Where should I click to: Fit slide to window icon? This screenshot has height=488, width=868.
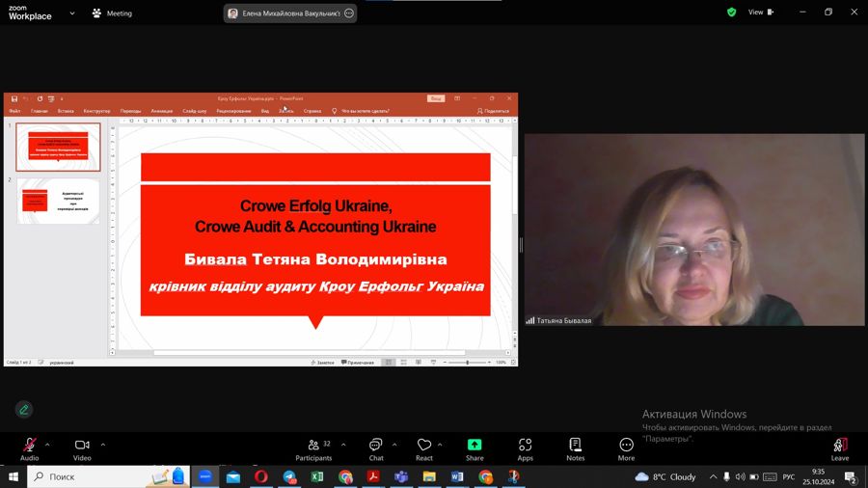coord(513,363)
